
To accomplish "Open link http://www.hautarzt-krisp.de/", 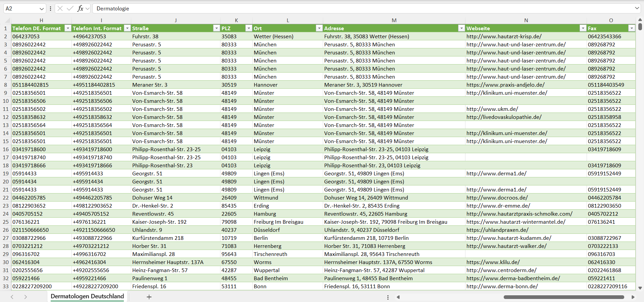I will pyautogui.click(x=504, y=36).
